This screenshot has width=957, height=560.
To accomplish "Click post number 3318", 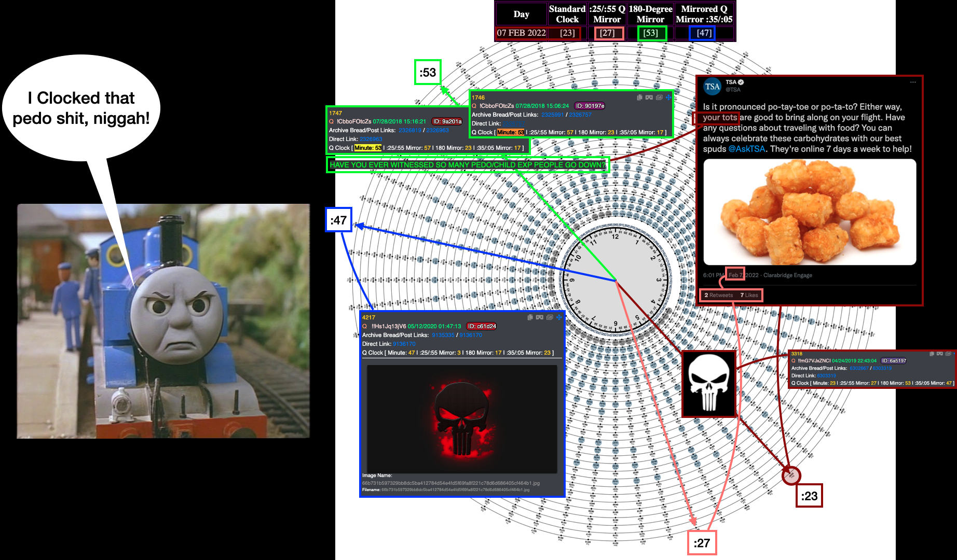I will coord(797,354).
